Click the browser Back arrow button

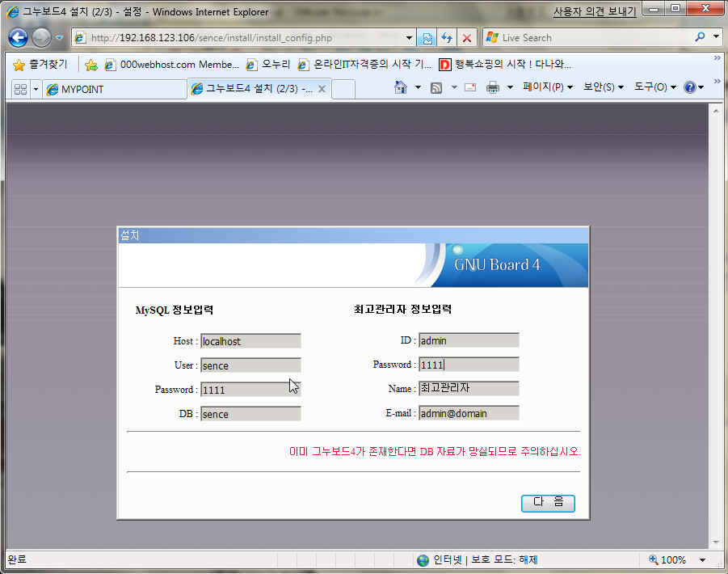(x=18, y=38)
